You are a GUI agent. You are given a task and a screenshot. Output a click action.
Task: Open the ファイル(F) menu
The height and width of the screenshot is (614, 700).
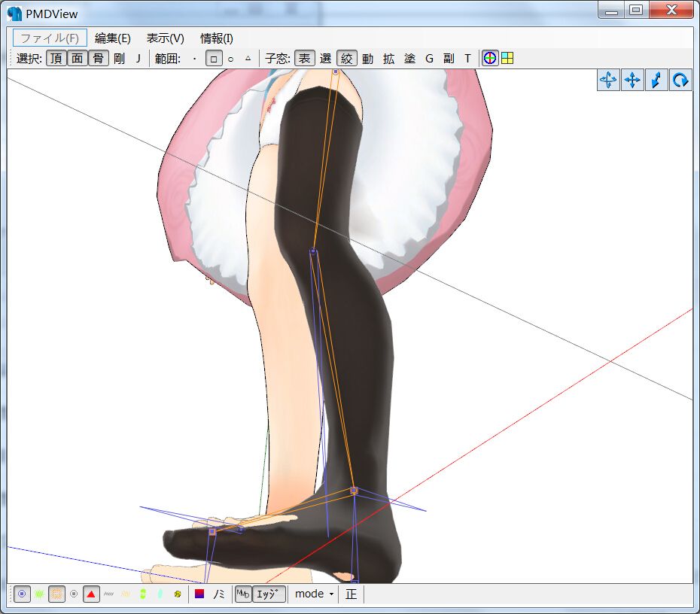50,38
